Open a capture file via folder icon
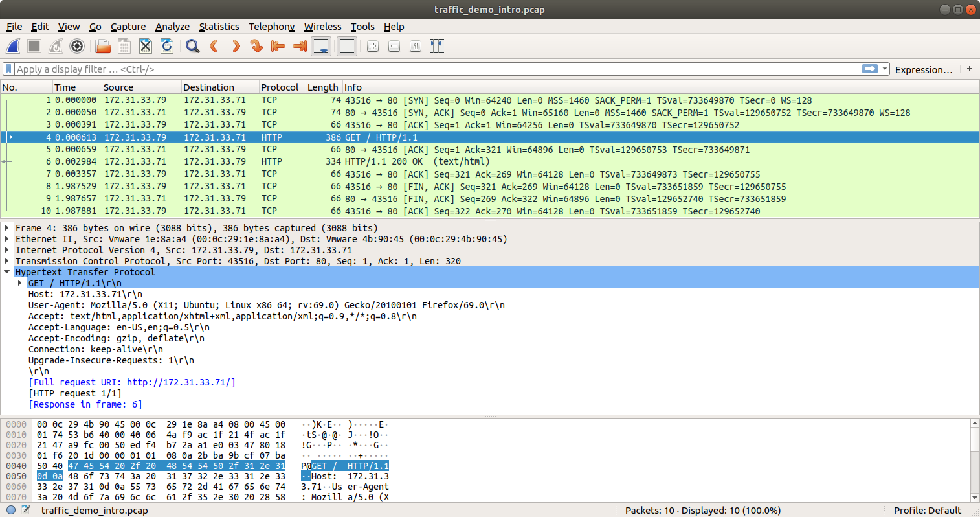 pos(102,46)
